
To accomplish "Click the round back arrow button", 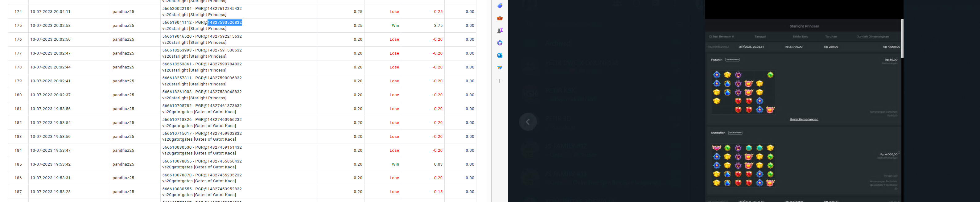I will pyautogui.click(x=528, y=122).
